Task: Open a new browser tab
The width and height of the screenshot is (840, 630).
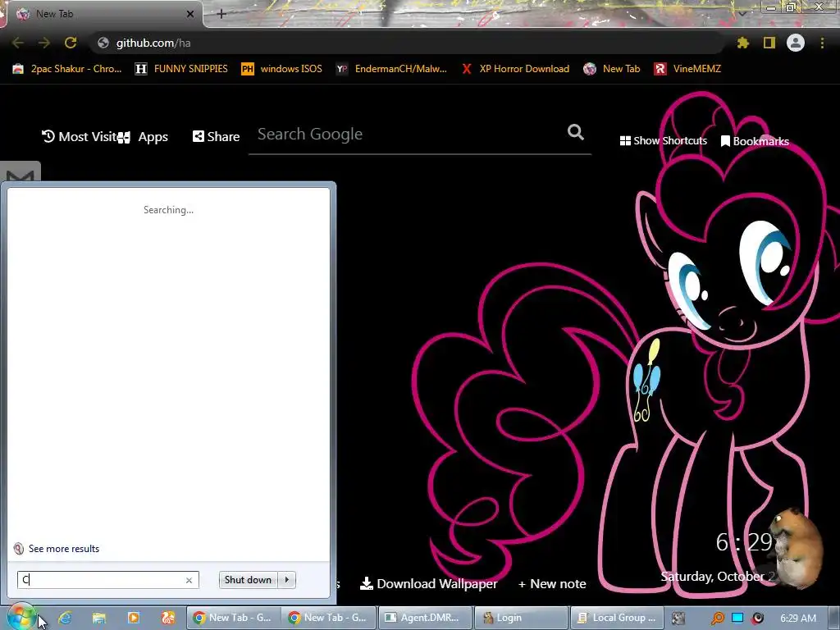Action: (221, 14)
